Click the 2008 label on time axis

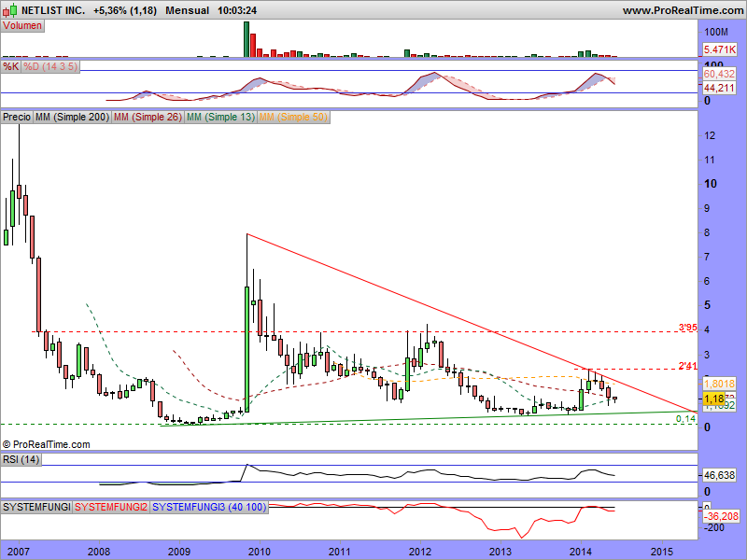[100, 552]
